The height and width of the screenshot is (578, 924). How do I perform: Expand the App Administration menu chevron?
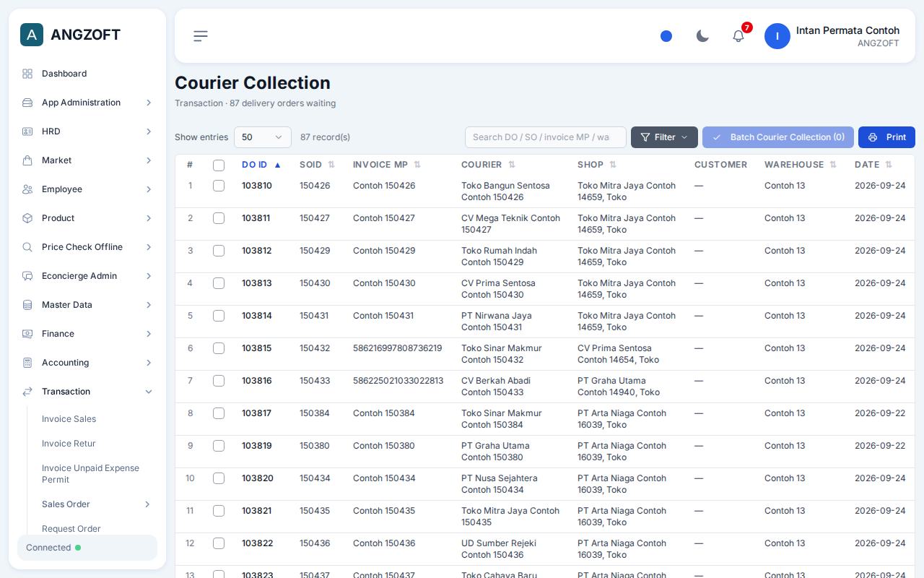(149, 103)
